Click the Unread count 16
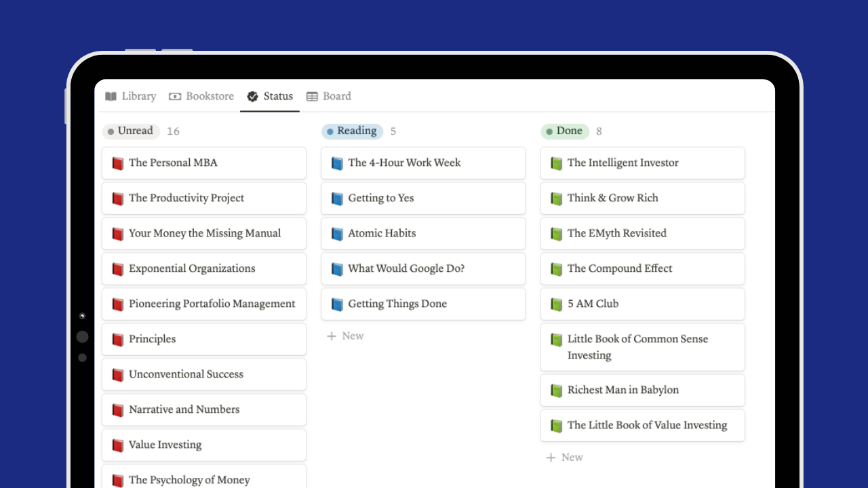868x488 pixels. [x=173, y=131]
